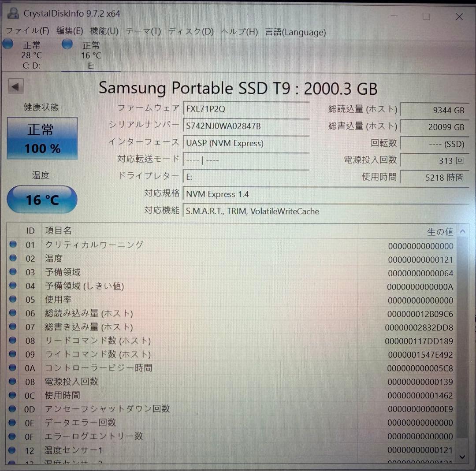The height and width of the screenshot is (471, 476).
Task: Click raw value 0000002832DD8
Action: coord(419,327)
